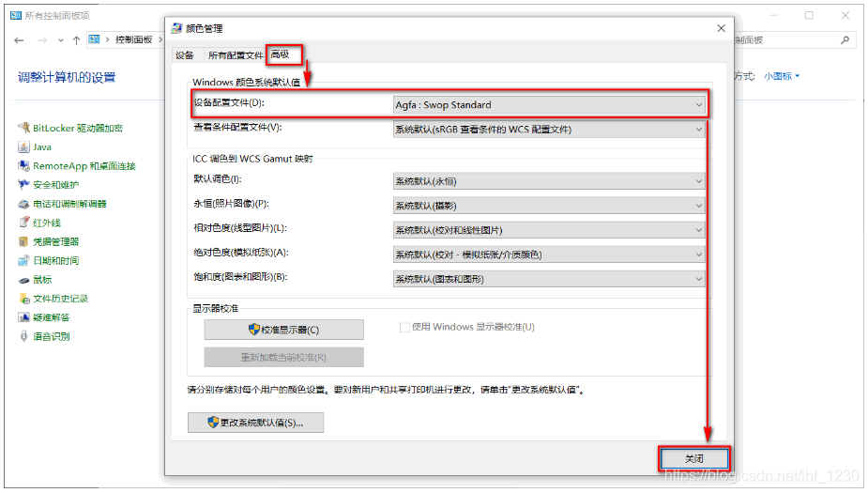Screen dimensions: 868x493
Task: Open the 默认调色 dropdown
Action: click(549, 181)
